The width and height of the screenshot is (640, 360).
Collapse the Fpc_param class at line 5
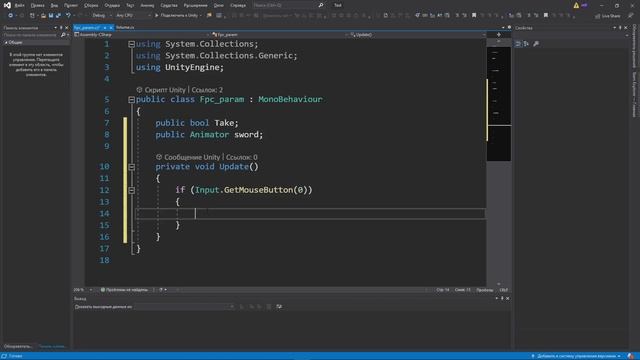131,100
